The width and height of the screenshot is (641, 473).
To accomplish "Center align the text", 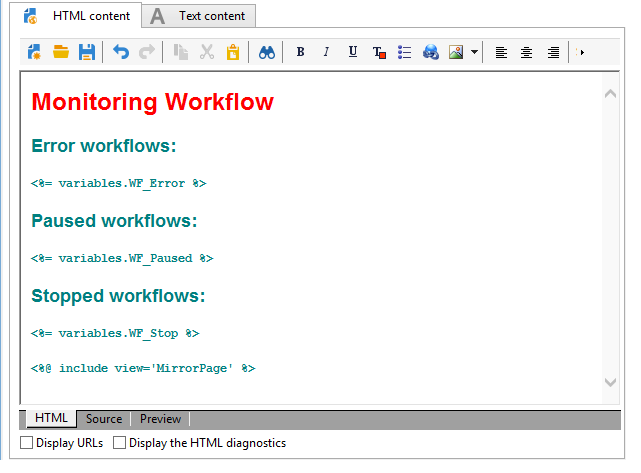I will (x=527, y=52).
